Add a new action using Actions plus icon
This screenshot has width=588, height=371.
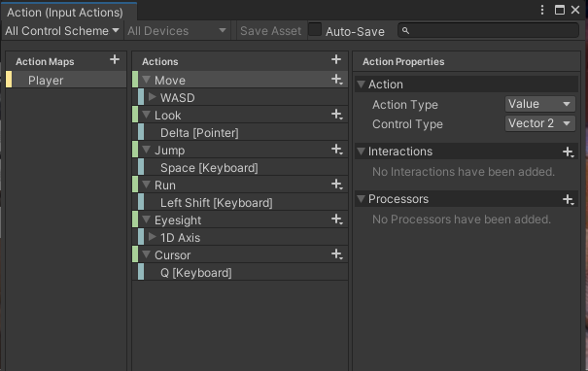pyautogui.click(x=336, y=59)
